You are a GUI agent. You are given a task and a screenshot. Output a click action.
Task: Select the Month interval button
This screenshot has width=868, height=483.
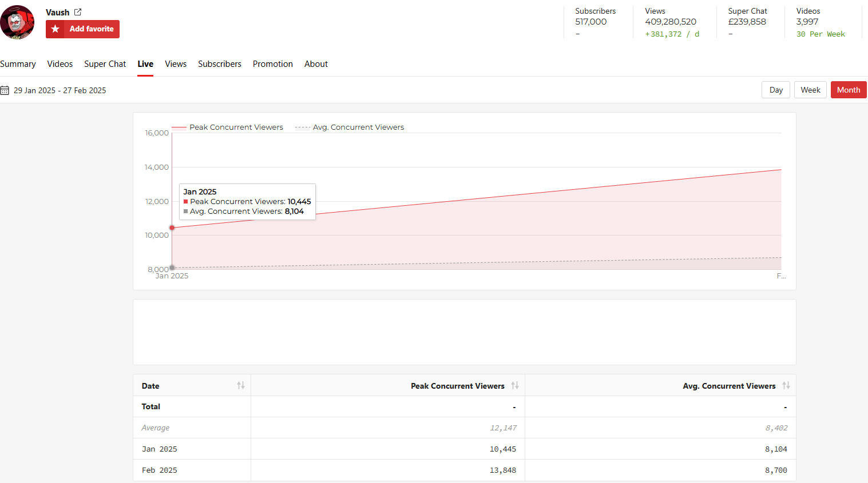click(x=849, y=90)
